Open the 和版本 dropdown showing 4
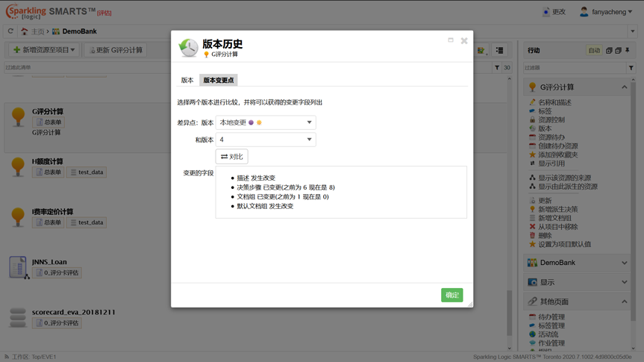644x362 pixels. point(265,140)
